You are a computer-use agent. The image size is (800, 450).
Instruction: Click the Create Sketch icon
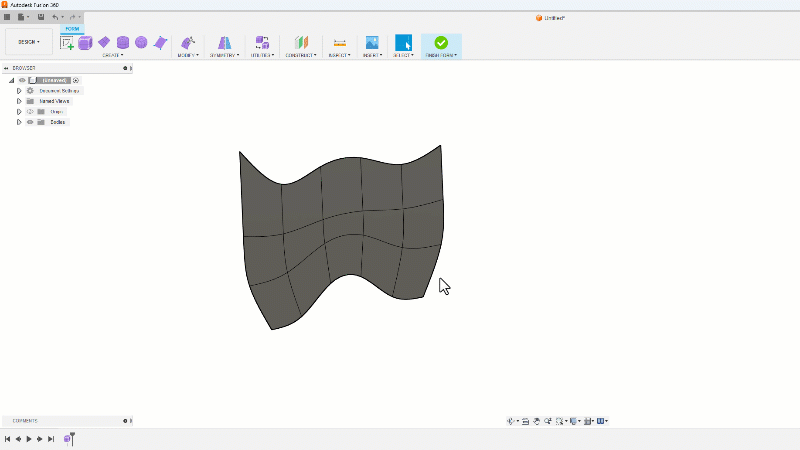coord(67,42)
